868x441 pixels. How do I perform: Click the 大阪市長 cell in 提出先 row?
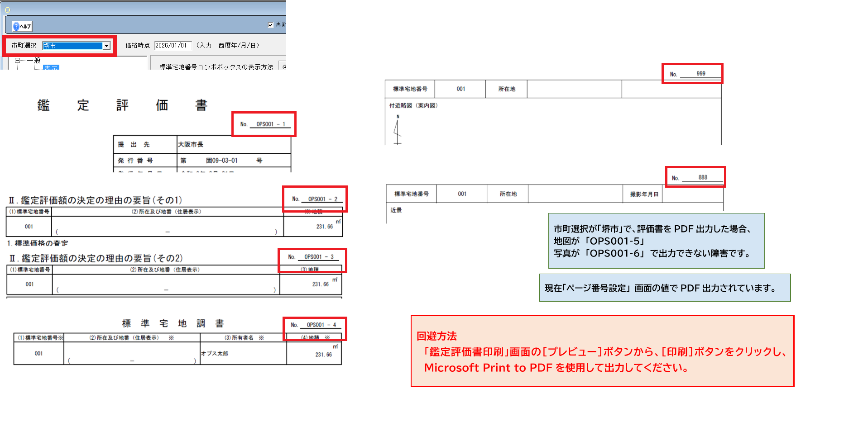(233, 145)
